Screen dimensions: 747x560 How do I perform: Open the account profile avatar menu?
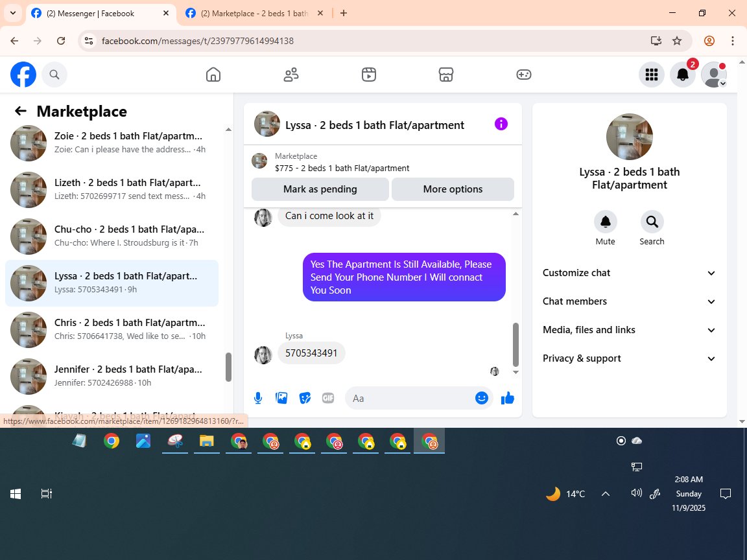714,75
